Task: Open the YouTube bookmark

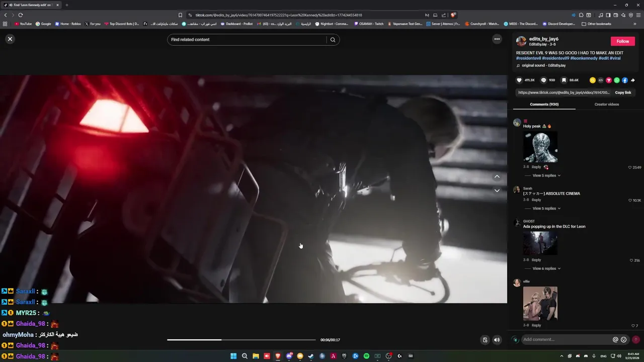Action: [23, 24]
